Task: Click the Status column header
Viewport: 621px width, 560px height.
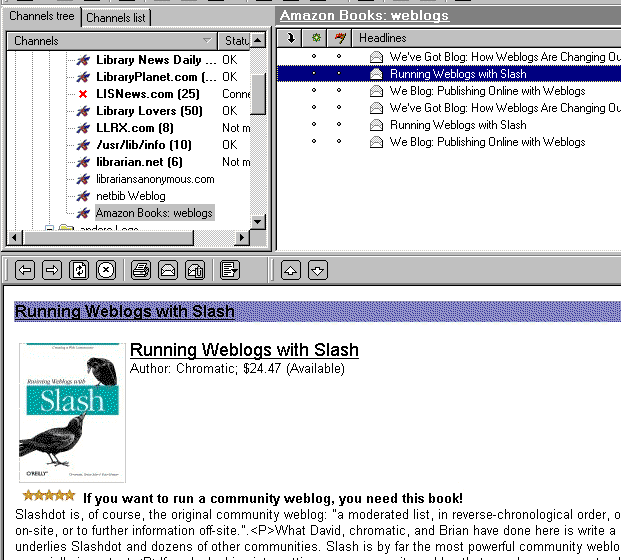Action: click(x=234, y=41)
